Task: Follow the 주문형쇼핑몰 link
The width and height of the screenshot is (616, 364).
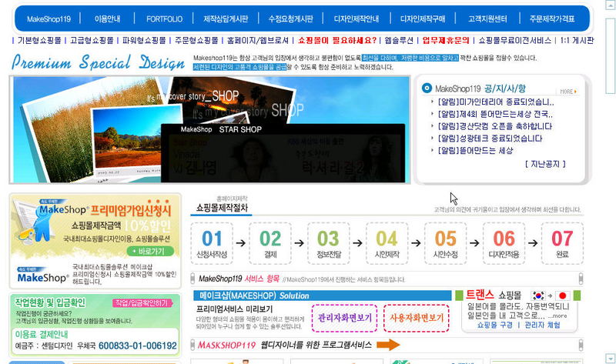Action: click(196, 40)
